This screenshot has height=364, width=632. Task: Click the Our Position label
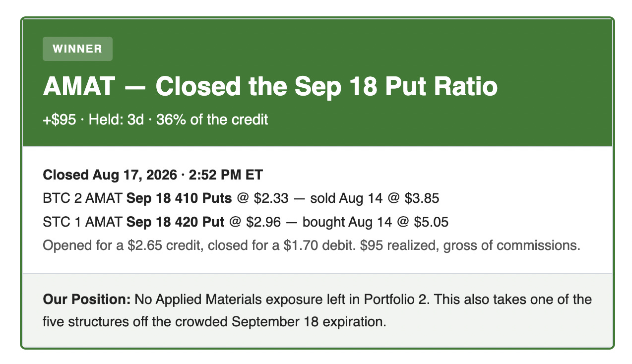coord(87,300)
